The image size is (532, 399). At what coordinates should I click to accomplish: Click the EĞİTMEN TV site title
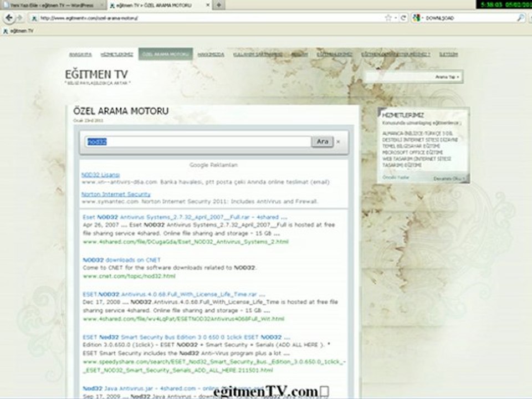point(96,74)
